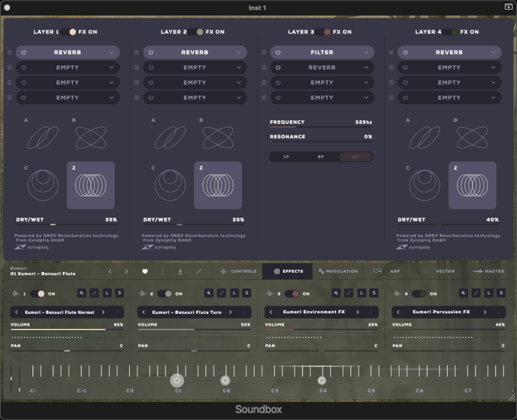Select HP filter type
Viewport: 517px width, 420px height.
point(356,156)
